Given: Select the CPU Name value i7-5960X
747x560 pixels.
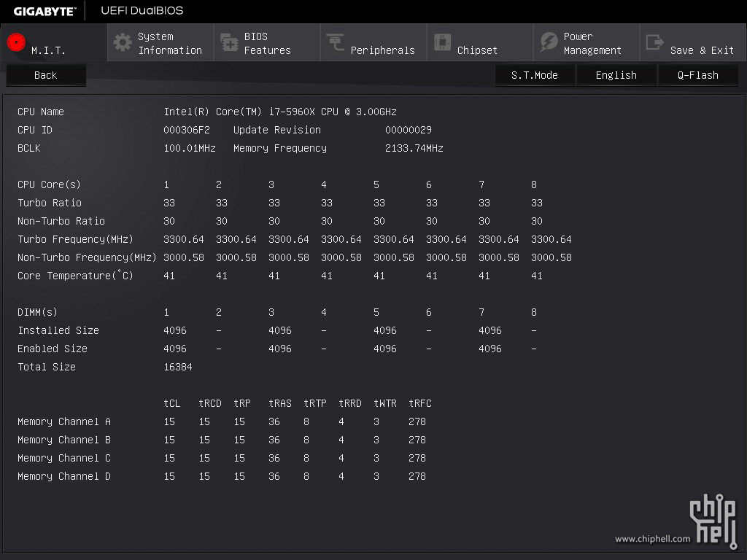Looking at the screenshot, I should tap(280, 112).
